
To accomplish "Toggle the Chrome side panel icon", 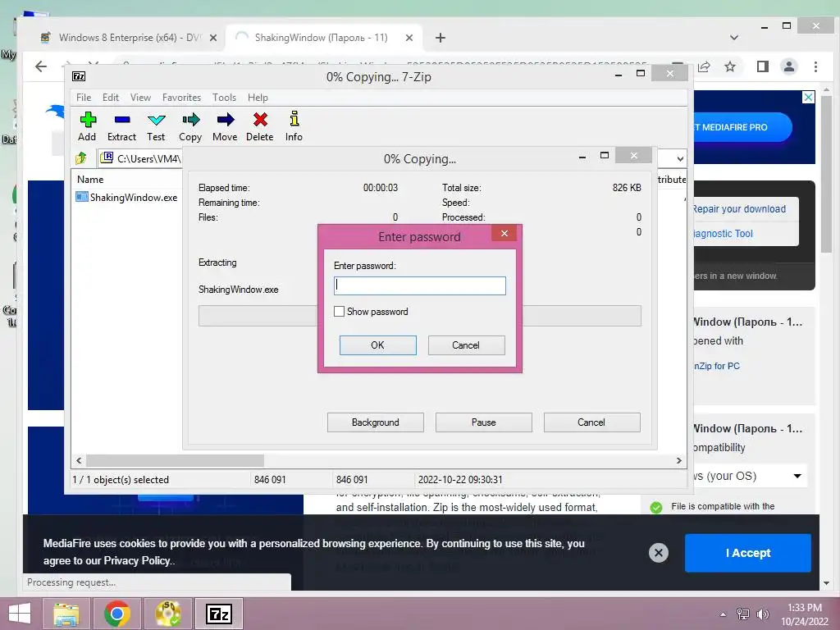I will coord(763,66).
